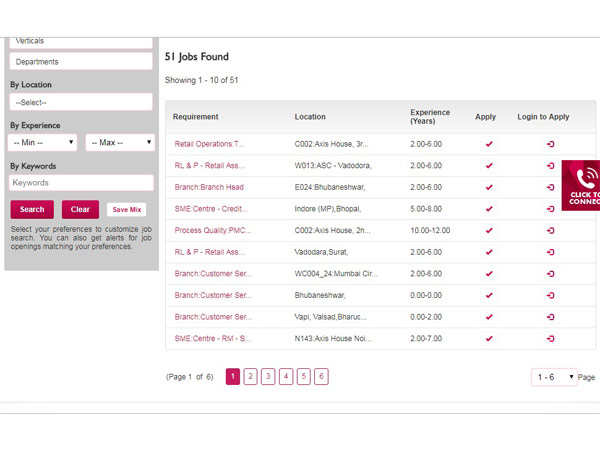Open the 1 - 6 page selector dropdown
Screen dimensions: 600x450
(x=554, y=377)
